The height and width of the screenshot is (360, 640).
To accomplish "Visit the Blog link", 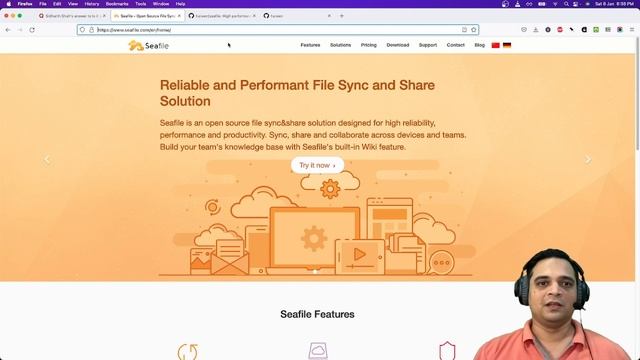I will click(x=480, y=45).
